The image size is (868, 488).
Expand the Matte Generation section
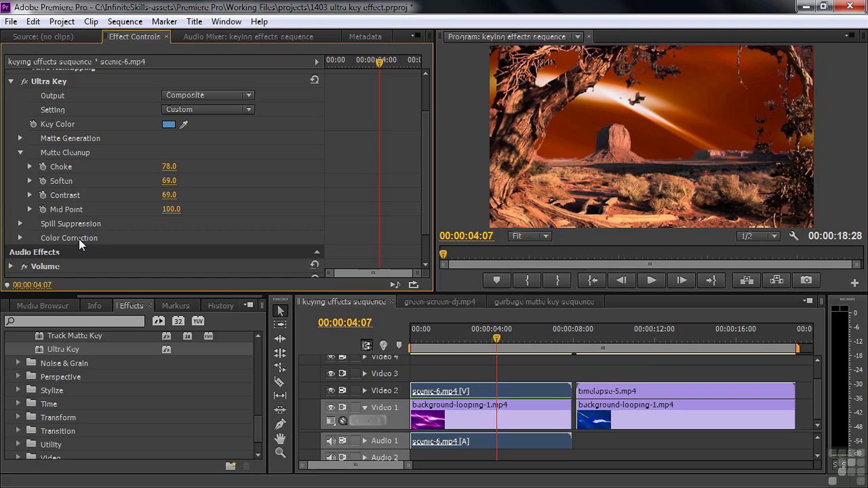coord(20,138)
